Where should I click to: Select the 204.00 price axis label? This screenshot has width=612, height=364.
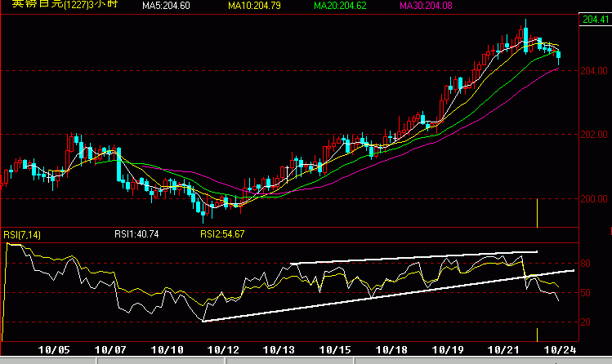click(594, 71)
